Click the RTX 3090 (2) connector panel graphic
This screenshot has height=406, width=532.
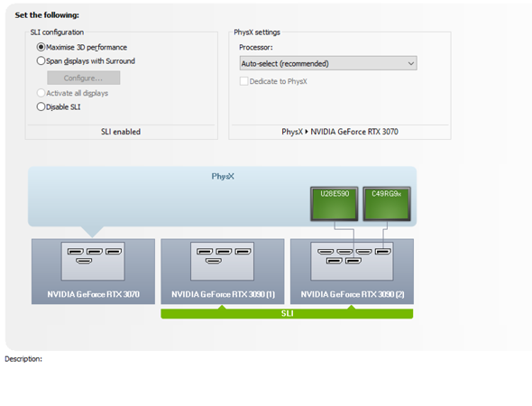(352, 261)
